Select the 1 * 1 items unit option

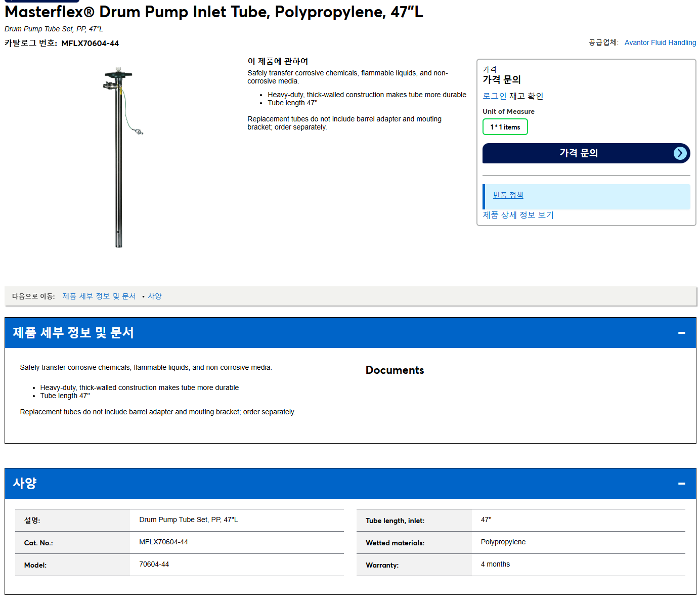pyautogui.click(x=505, y=127)
